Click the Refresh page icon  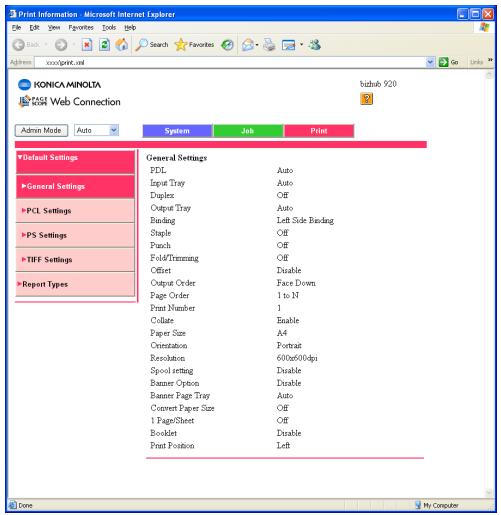(x=104, y=45)
